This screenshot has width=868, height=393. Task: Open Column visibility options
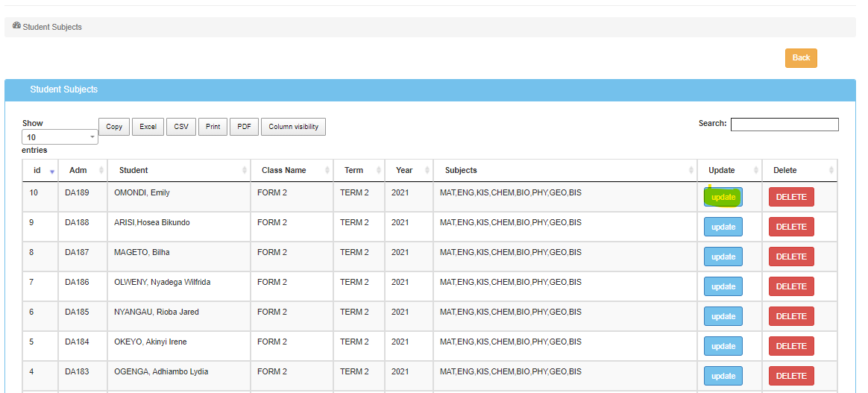(293, 127)
